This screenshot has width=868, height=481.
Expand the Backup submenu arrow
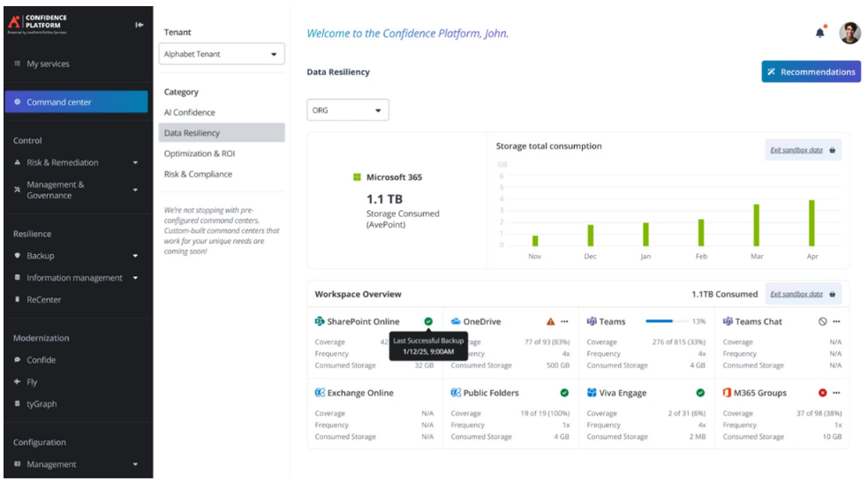coord(136,256)
